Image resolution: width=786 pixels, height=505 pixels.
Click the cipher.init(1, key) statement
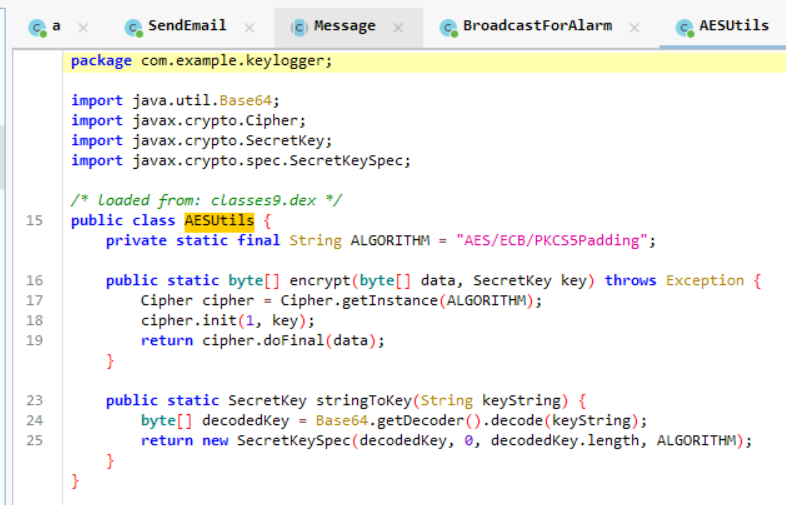click(228, 321)
